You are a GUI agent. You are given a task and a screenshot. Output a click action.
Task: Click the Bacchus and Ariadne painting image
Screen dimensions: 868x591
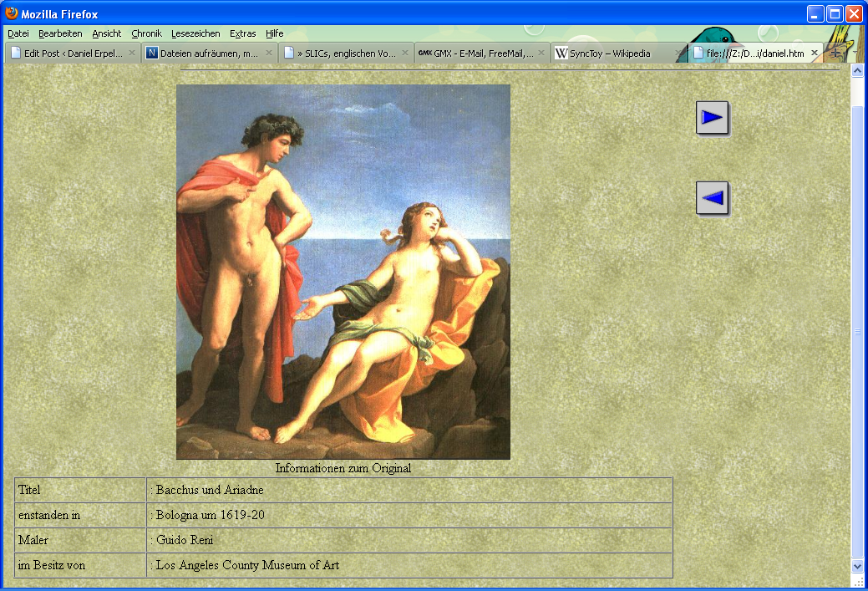[x=343, y=272]
